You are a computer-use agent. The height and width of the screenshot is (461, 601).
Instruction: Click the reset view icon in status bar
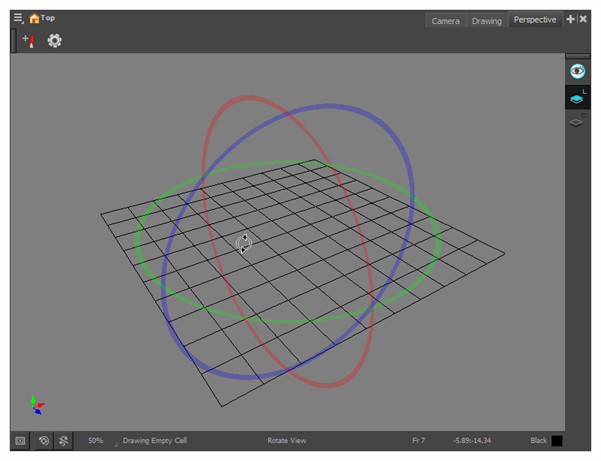[x=45, y=440]
